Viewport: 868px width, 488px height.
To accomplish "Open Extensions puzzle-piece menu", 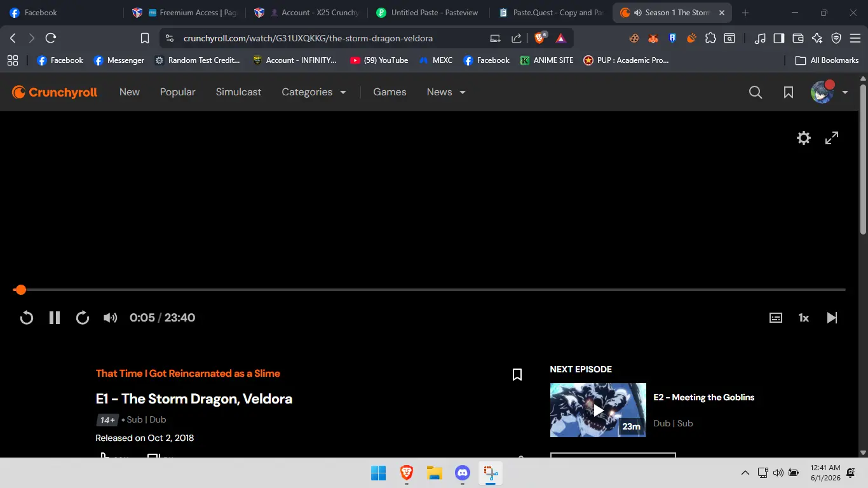I will [x=710, y=38].
